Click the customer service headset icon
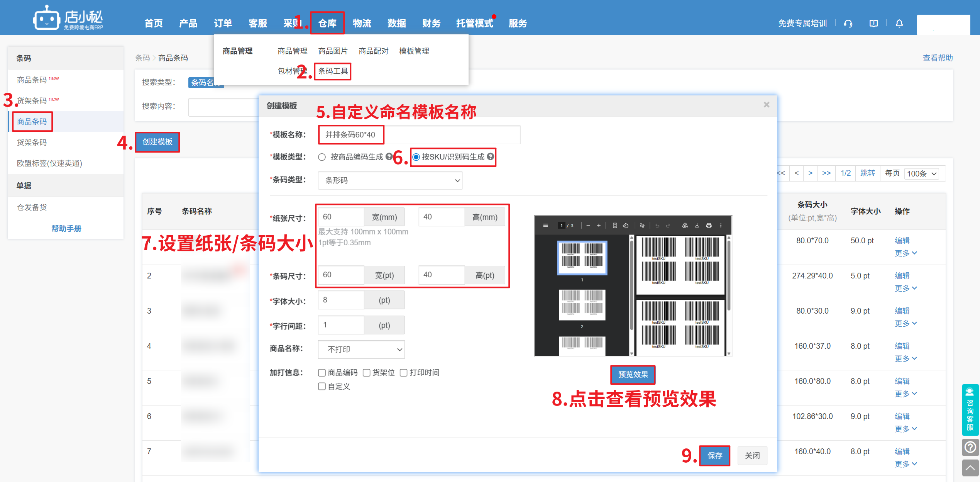The image size is (980, 482). point(848,24)
